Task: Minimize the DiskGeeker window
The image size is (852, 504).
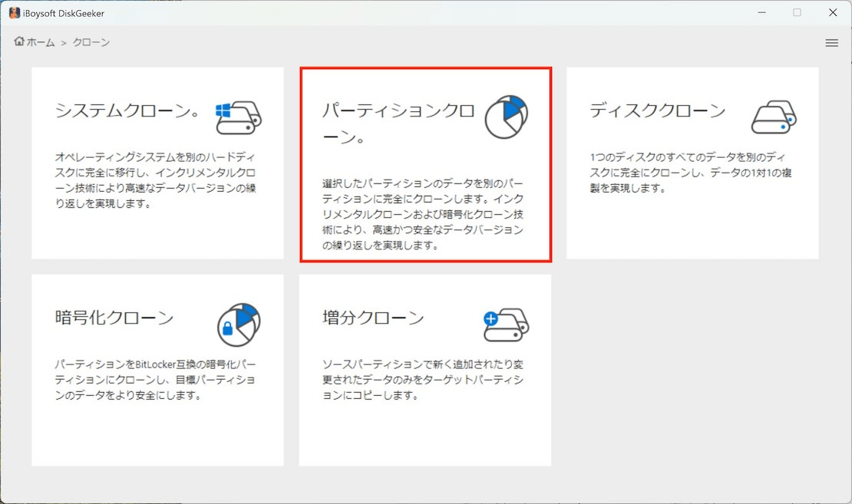Action: pyautogui.click(x=761, y=12)
